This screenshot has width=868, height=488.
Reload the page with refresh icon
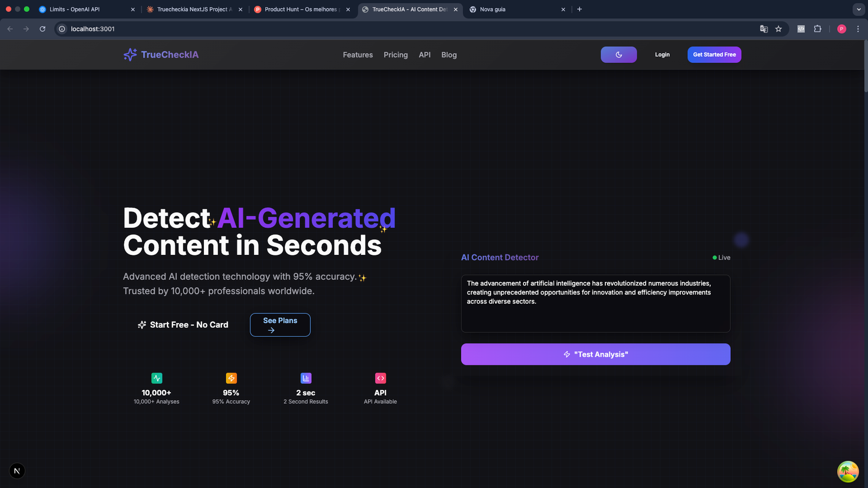(42, 29)
